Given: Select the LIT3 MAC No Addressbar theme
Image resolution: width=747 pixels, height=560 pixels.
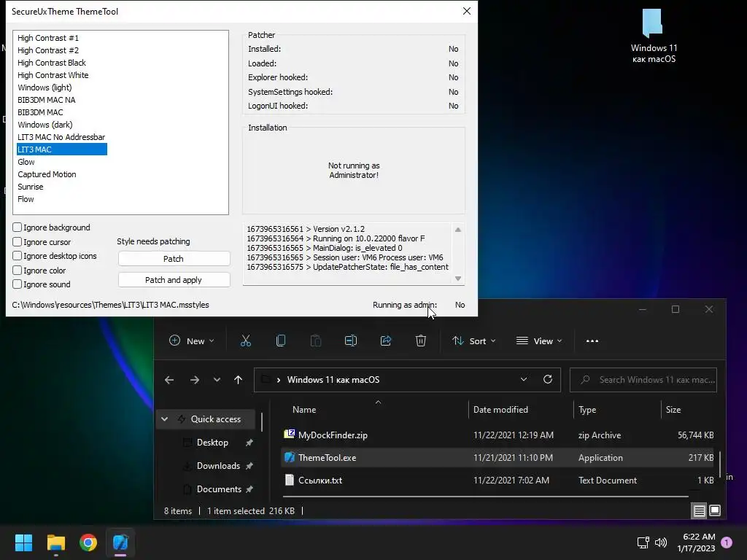Looking at the screenshot, I should point(61,137).
